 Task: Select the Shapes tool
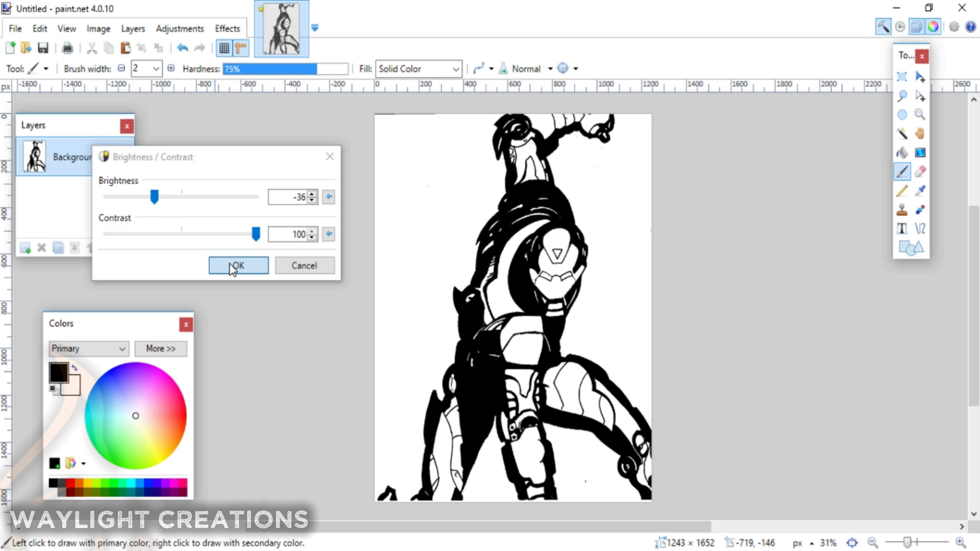tap(911, 247)
